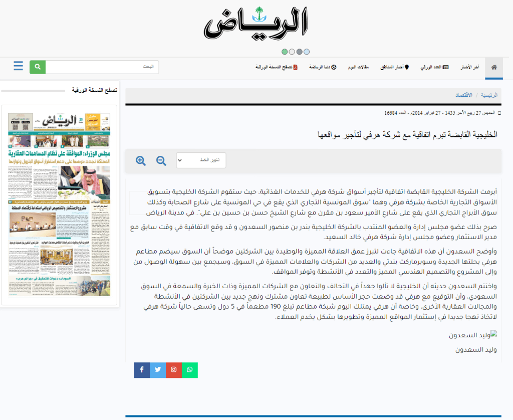Share the article on WhatsApp
Image resolution: width=513 pixels, height=420 pixels.
click(190, 370)
